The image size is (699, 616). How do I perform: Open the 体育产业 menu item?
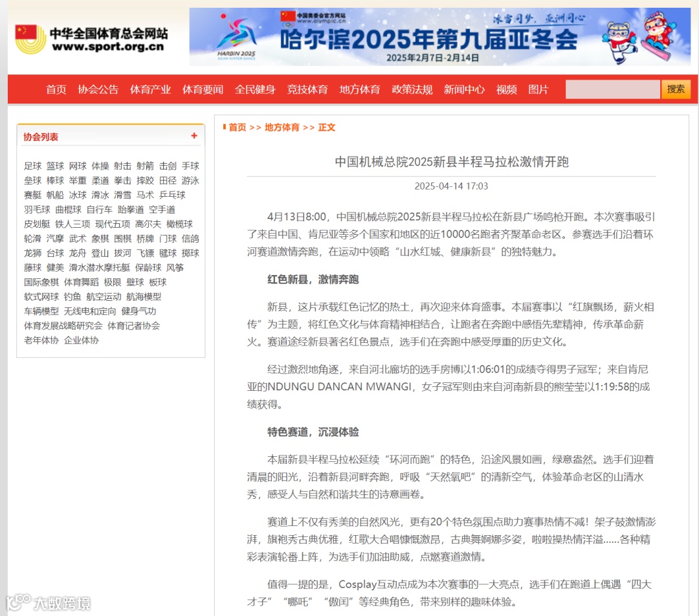click(x=150, y=89)
